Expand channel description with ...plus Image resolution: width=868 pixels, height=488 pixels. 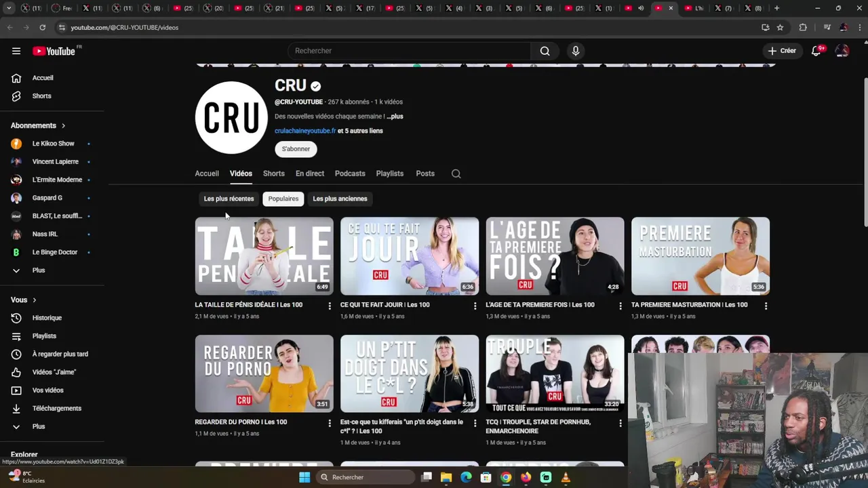pos(395,117)
